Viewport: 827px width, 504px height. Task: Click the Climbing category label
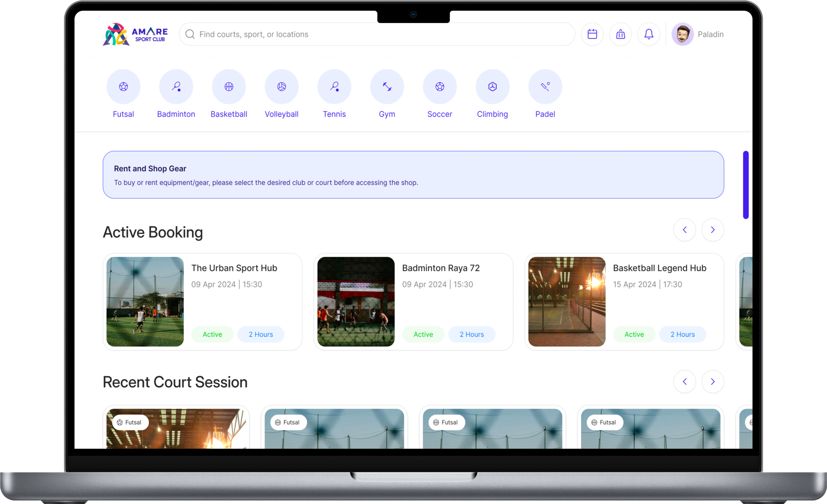pos(492,114)
